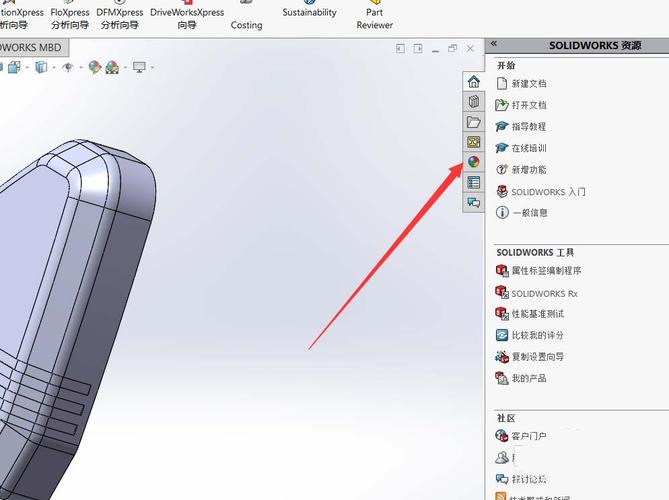This screenshot has height=500, width=669.
Task: Open the File Explorer task pane tab
Action: coord(474,122)
